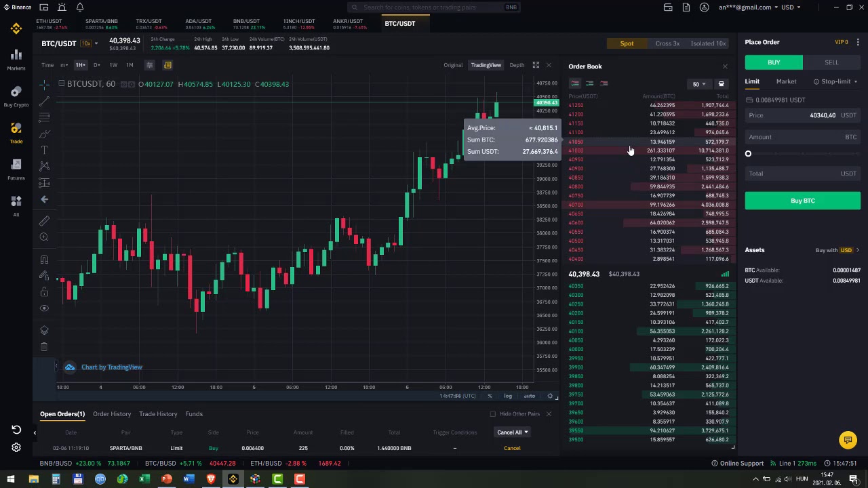The height and width of the screenshot is (488, 868).
Task: Expand the BTC/USDT pair selector arrow
Action: pos(96,43)
